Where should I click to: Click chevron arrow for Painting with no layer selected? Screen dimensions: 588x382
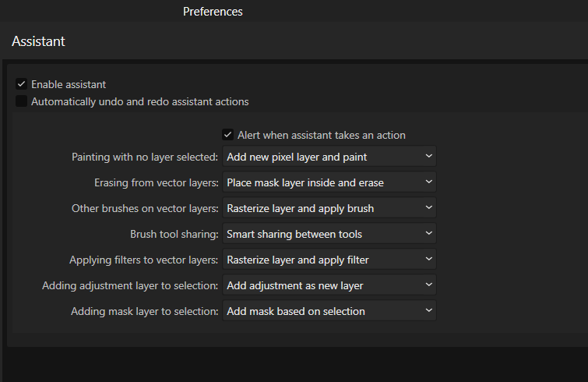[428, 156]
